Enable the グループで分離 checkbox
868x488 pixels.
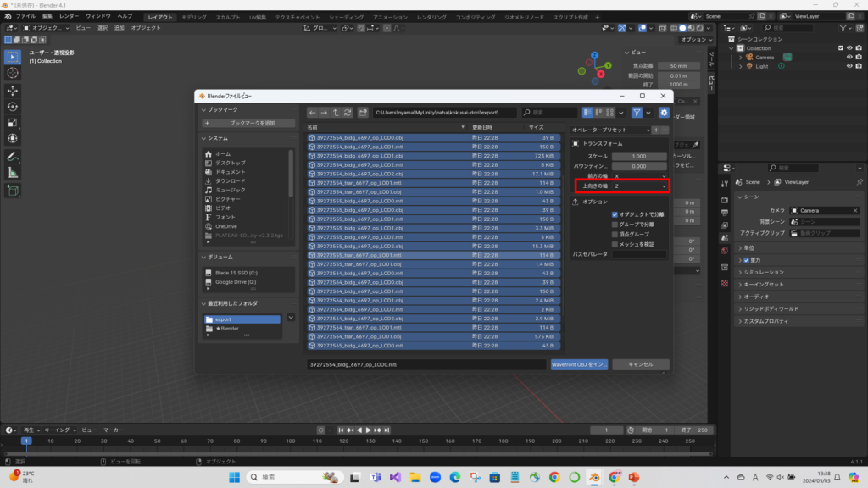point(615,225)
